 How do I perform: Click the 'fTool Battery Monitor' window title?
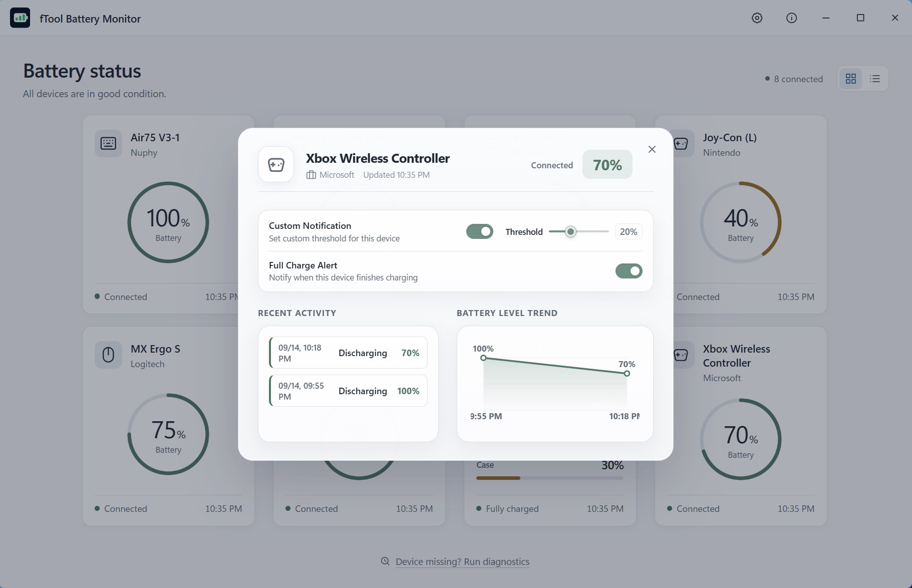coord(90,19)
